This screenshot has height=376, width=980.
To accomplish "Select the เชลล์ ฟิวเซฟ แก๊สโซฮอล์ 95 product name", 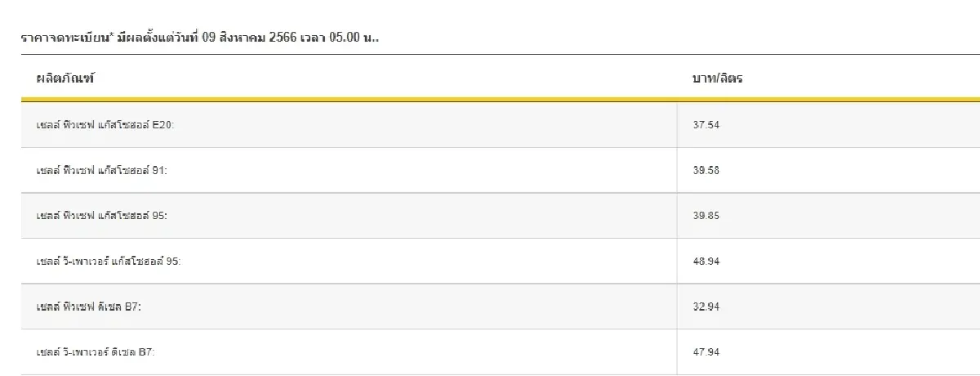I will coord(101,216).
